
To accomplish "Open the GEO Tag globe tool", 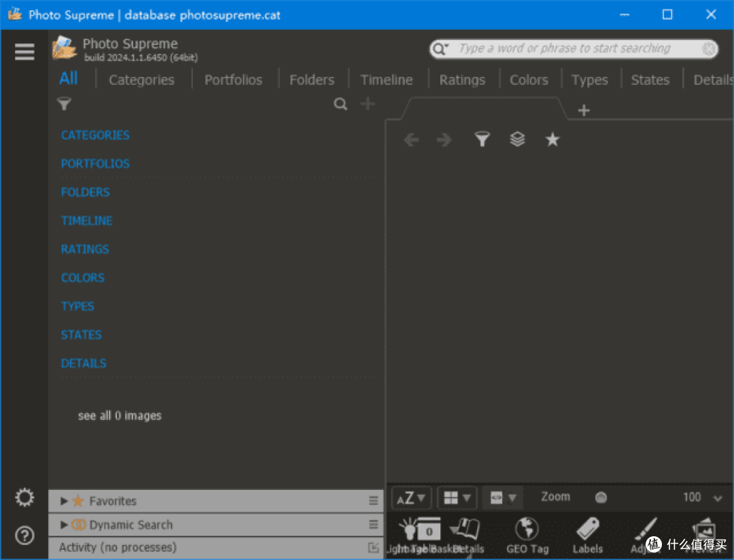I will click(x=527, y=529).
